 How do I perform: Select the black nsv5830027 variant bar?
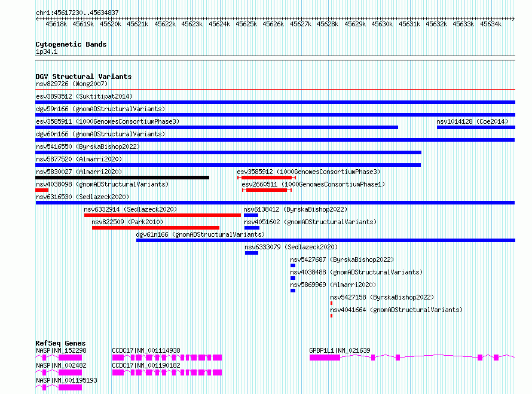tap(122, 178)
